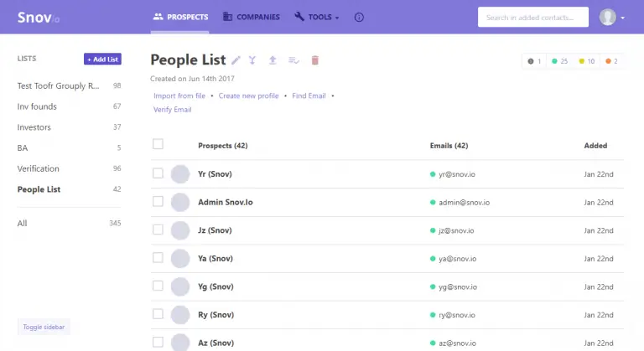The height and width of the screenshot is (351, 644).
Task: Delete the list with the trash icon
Action: (x=315, y=60)
